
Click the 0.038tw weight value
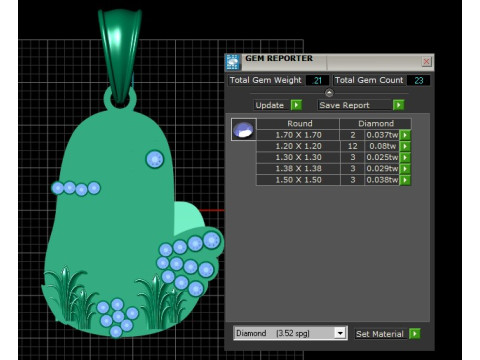pyautogui.click(x=382, y=180)
